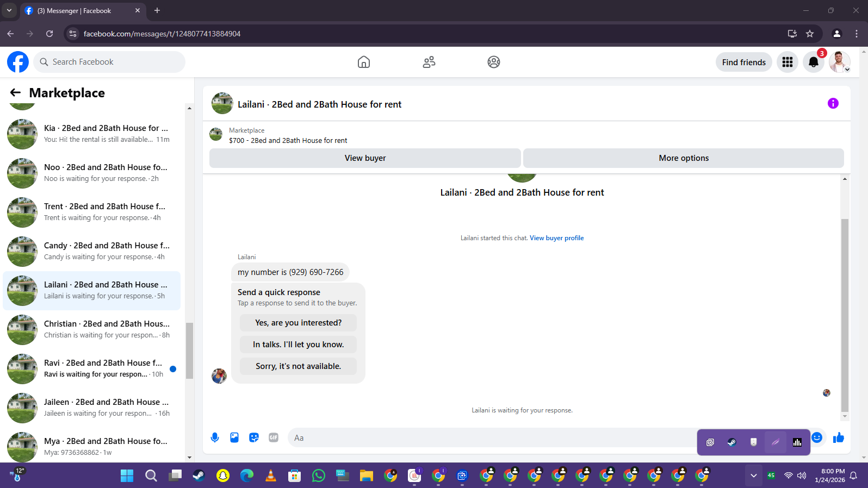This screenshot has width=868, height=488.
Task: Mark Ravi conversation unread dot
Action: (173, 369)
